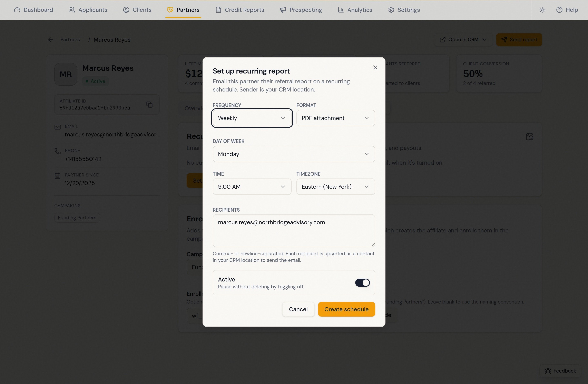Follow the Partners breadcrumb link
The image size is (588, 384).
coord(70,40)
